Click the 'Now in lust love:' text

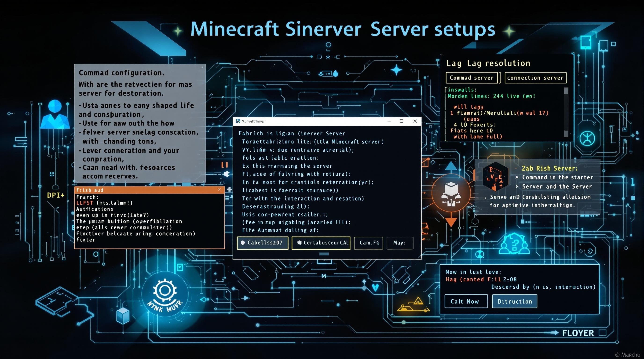point(473,272)
